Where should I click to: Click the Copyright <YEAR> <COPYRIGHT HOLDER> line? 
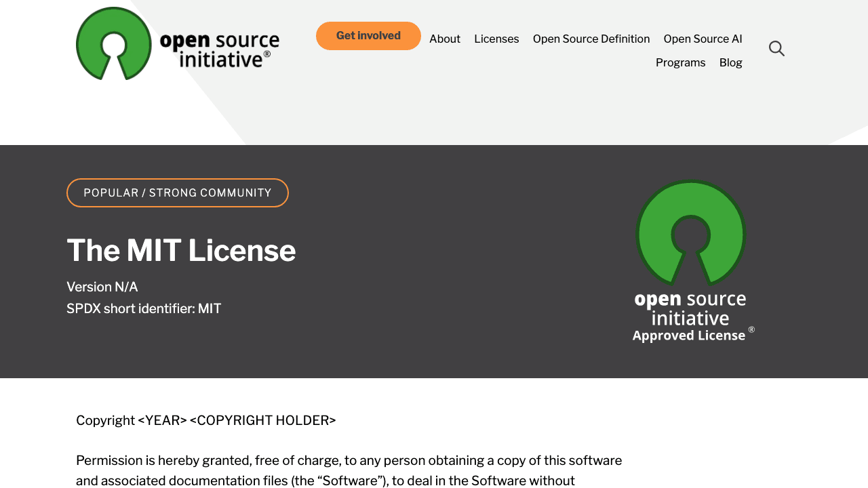pos(206,420)
